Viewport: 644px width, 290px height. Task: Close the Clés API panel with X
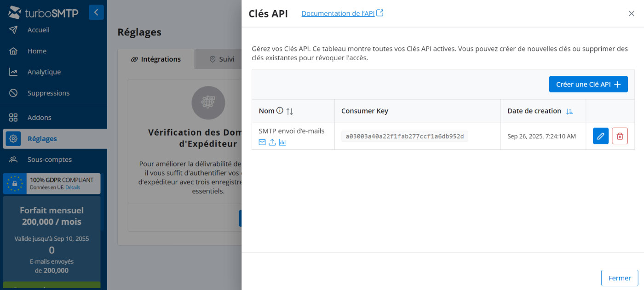tap(631, 14)
